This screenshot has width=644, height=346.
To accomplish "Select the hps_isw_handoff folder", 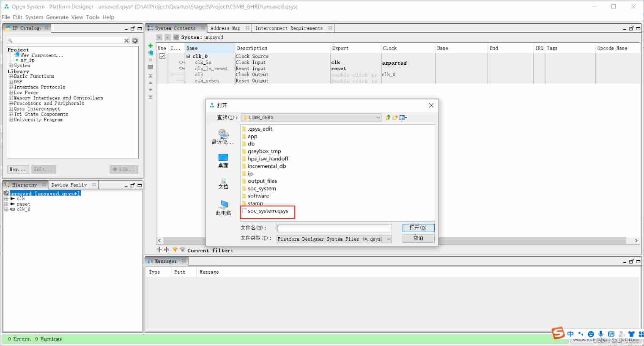I will coord(268,159).
